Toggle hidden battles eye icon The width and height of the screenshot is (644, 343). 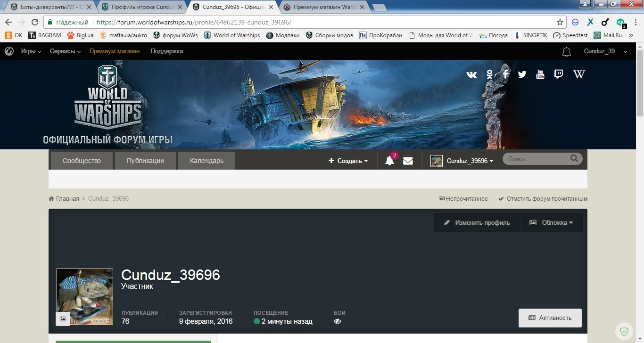(337, 321)
